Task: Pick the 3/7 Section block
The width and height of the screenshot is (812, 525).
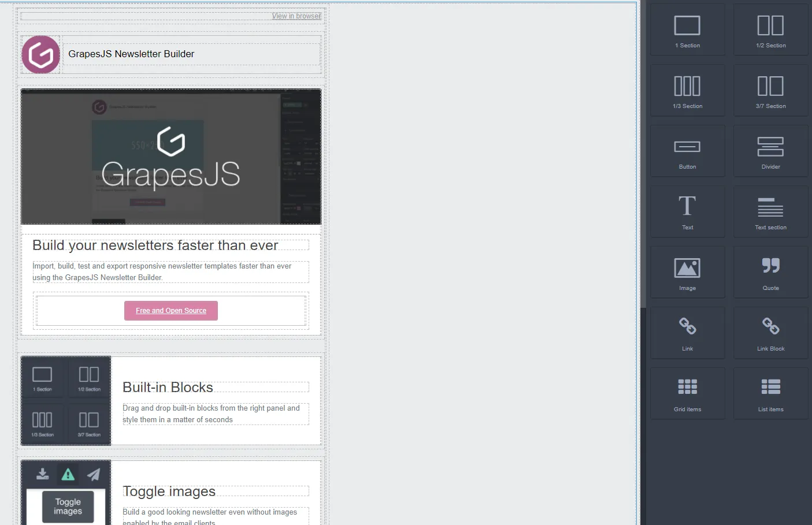Action: [x=770, y=91]
